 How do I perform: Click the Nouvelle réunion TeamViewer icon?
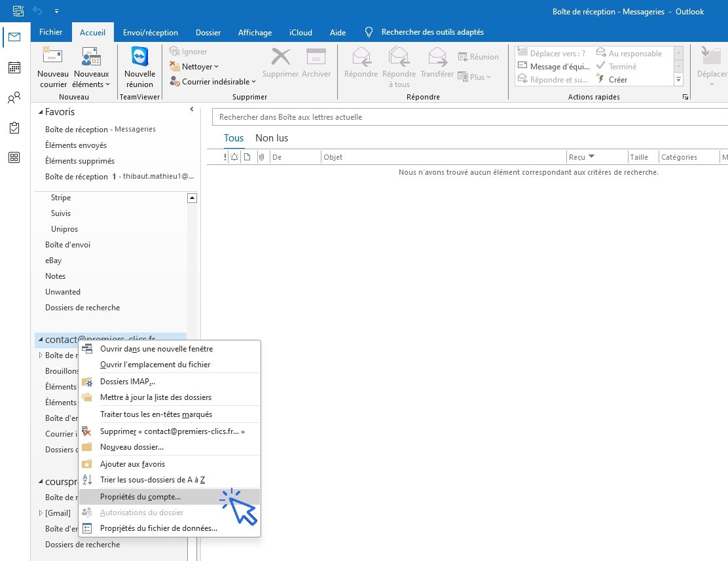coord(139,56)
